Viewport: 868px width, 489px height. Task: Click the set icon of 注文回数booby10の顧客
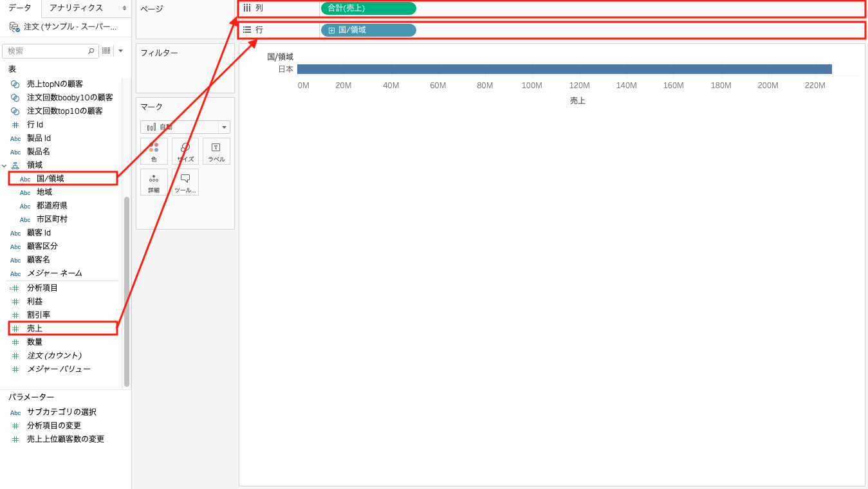[15, 98]
